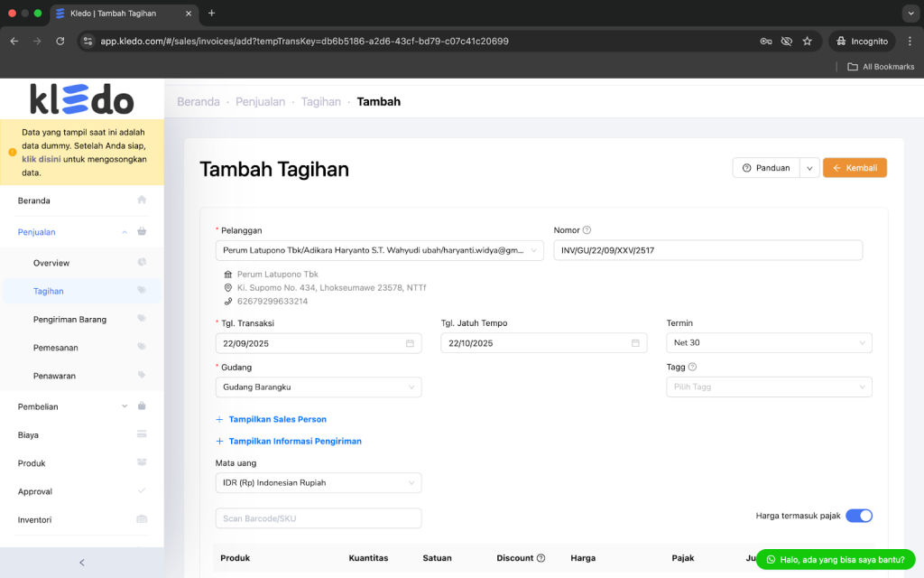
Task: Click the Tagg info question mark icon
Action: click(692, 368)
